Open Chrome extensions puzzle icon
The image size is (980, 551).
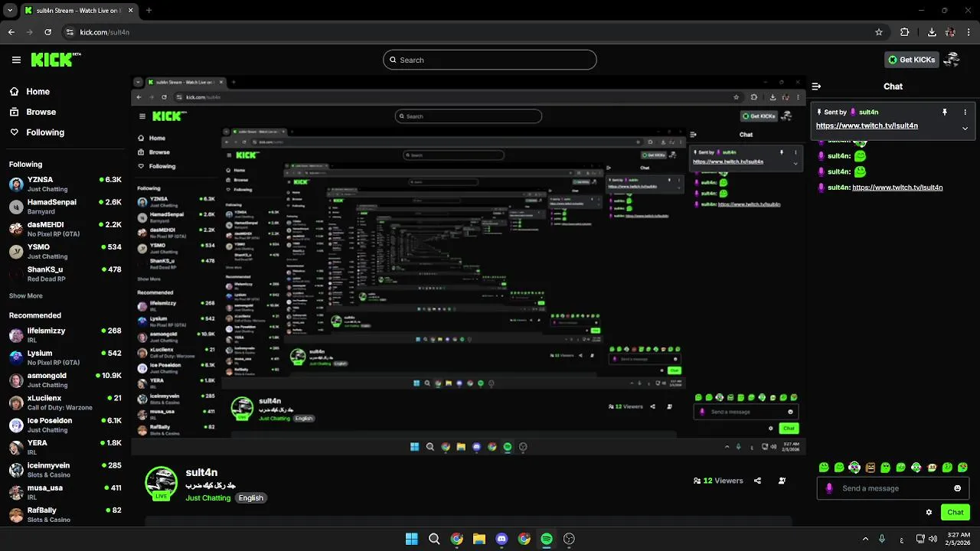click(905, 32)
